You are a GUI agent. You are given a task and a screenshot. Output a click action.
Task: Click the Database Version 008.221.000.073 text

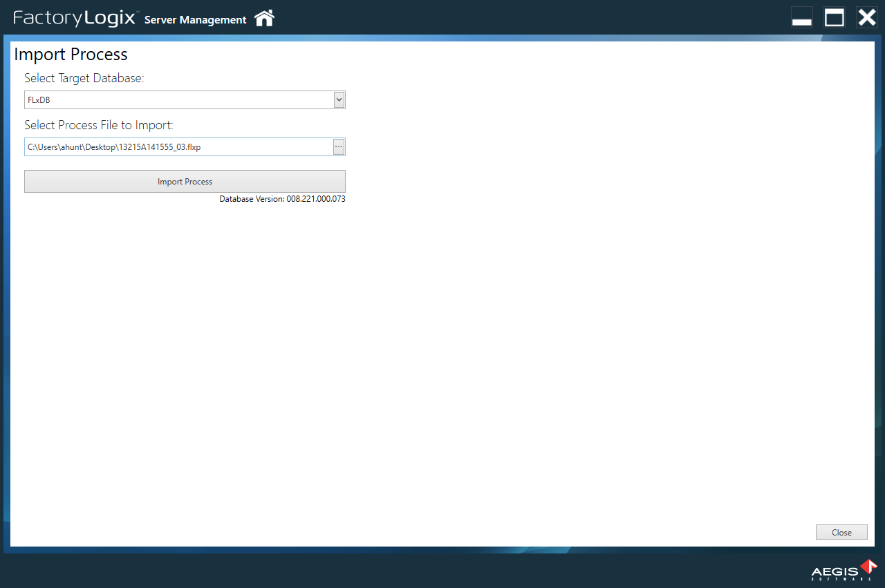coord(282,198)
